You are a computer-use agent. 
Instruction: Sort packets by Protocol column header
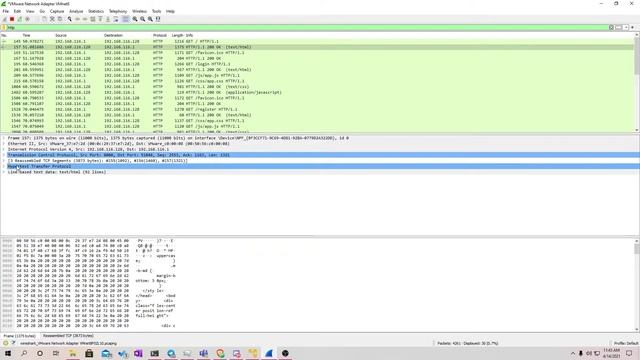point(160,36)
